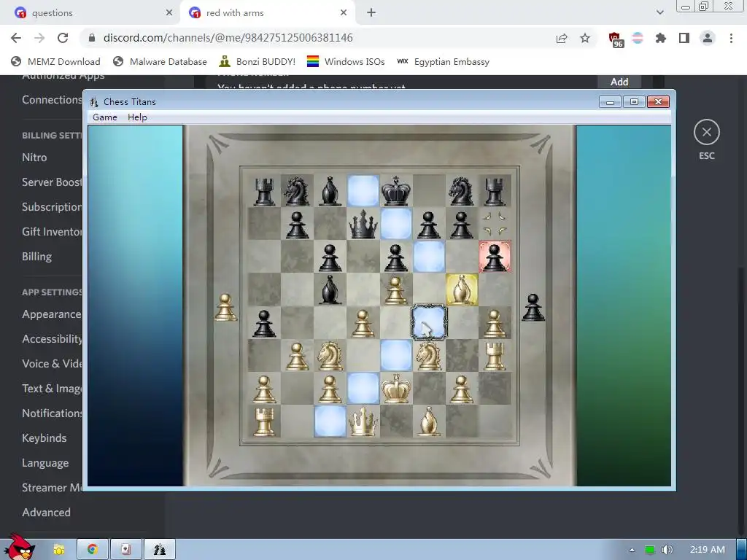
Task: Select the black rook in the top-right corner
Action: point(495,190)
